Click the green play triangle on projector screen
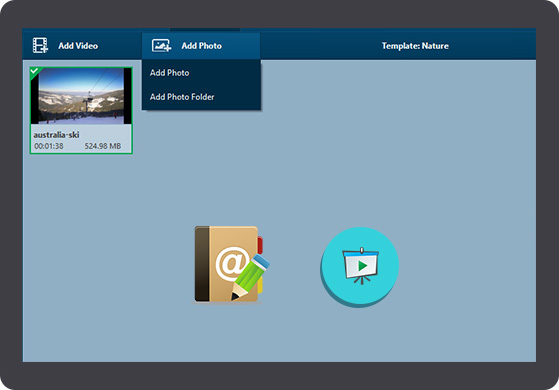Viewport: 559px width, 390px height. point(363,266)
